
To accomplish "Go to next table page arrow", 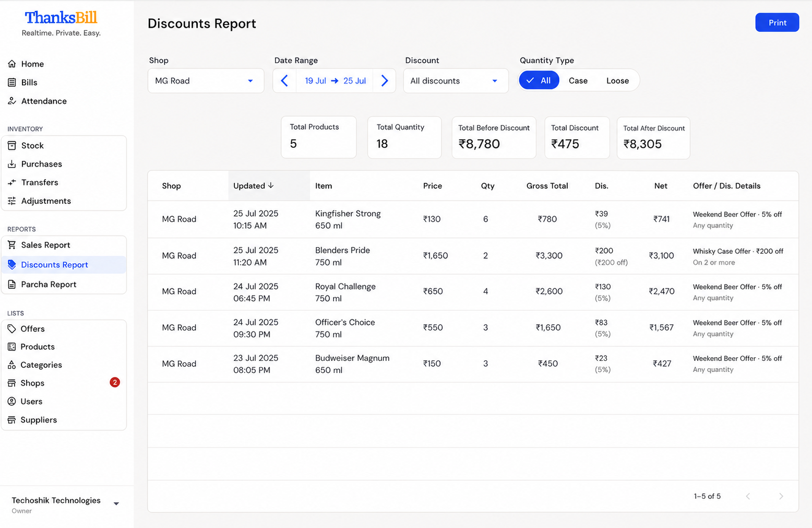I will 781,496.
